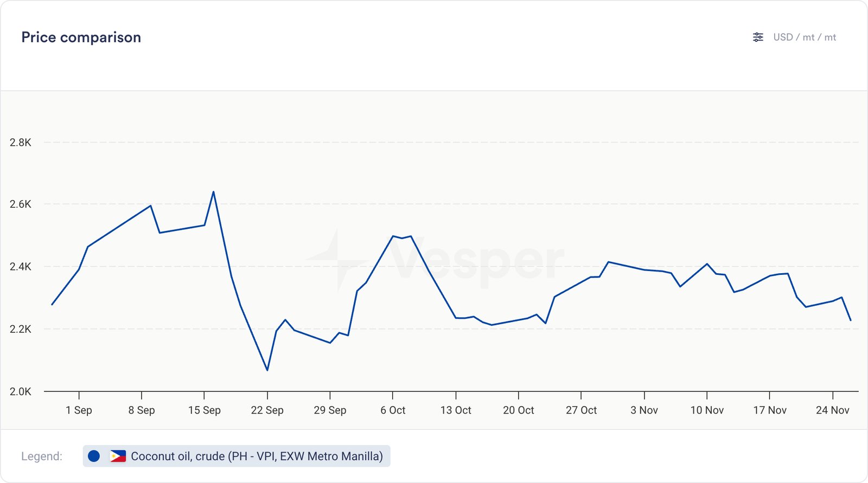Select the 22 Sep date tick

pyautogui.click(x=267, y=410)
